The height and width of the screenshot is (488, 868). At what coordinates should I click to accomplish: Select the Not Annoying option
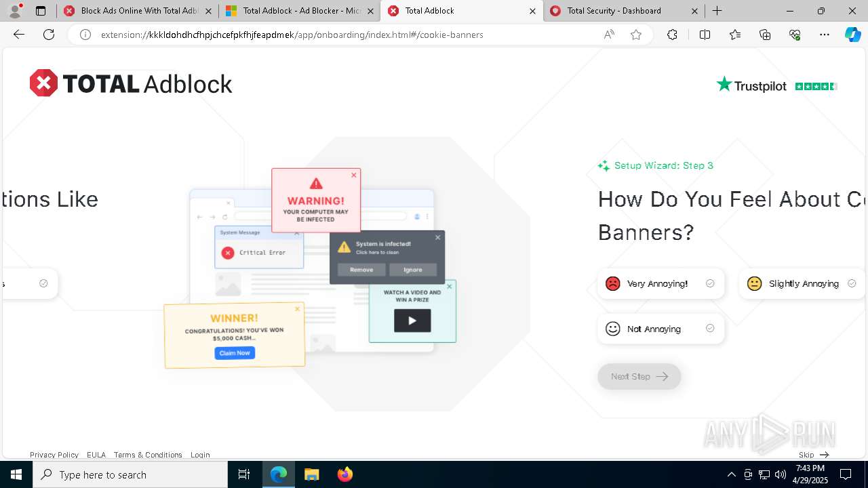(x=660, y=329)
